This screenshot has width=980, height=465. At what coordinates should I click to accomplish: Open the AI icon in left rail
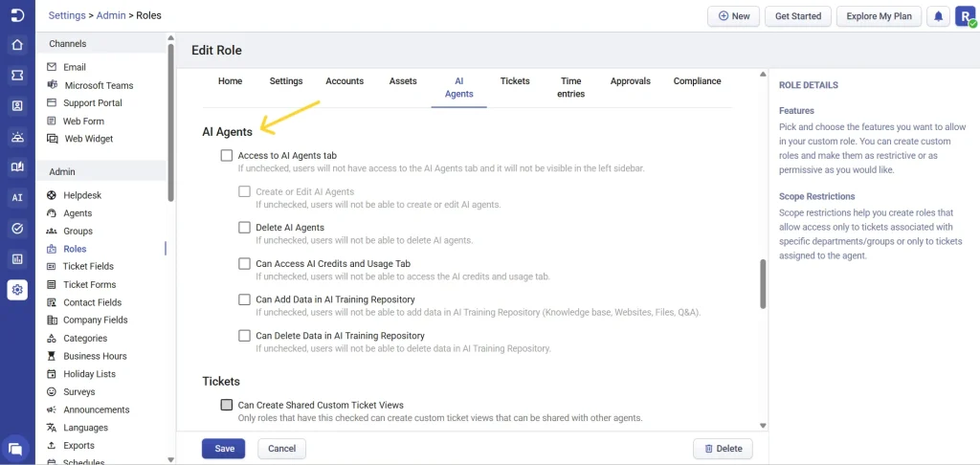tap(17, 197)
